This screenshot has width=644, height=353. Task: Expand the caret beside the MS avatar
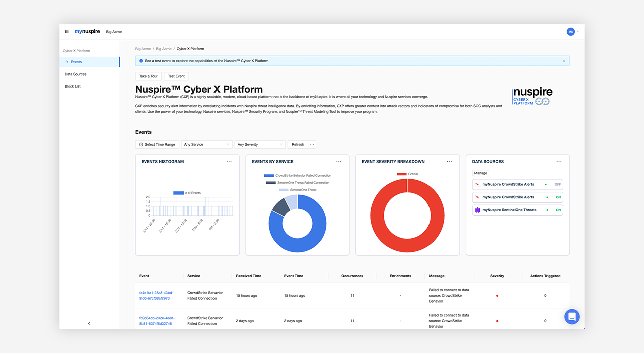pos(578,32)
